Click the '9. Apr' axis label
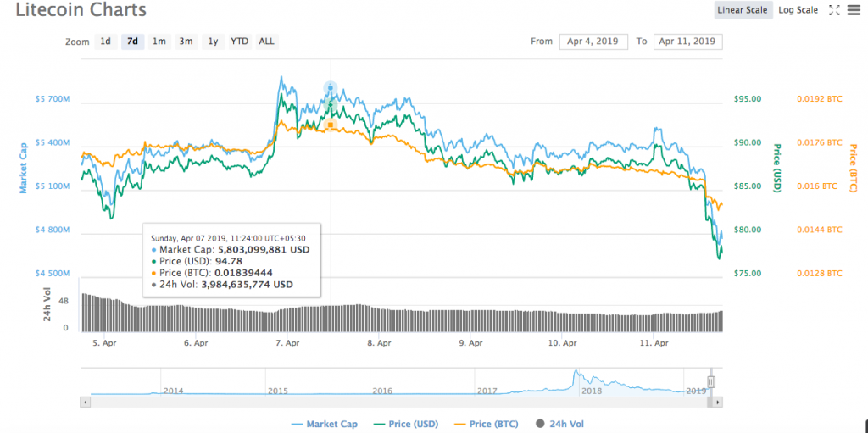Screen dimensions: 868x433 [x=471, y=343]
